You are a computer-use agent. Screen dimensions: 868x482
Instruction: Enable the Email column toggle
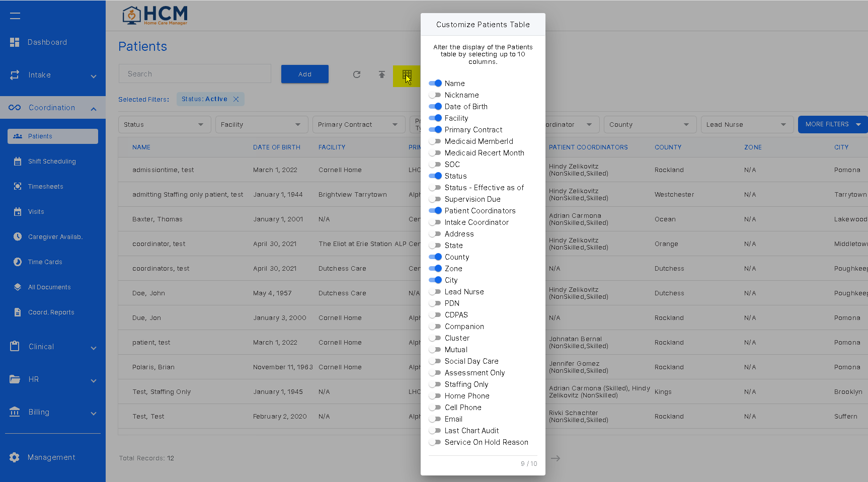click(435, 419)
